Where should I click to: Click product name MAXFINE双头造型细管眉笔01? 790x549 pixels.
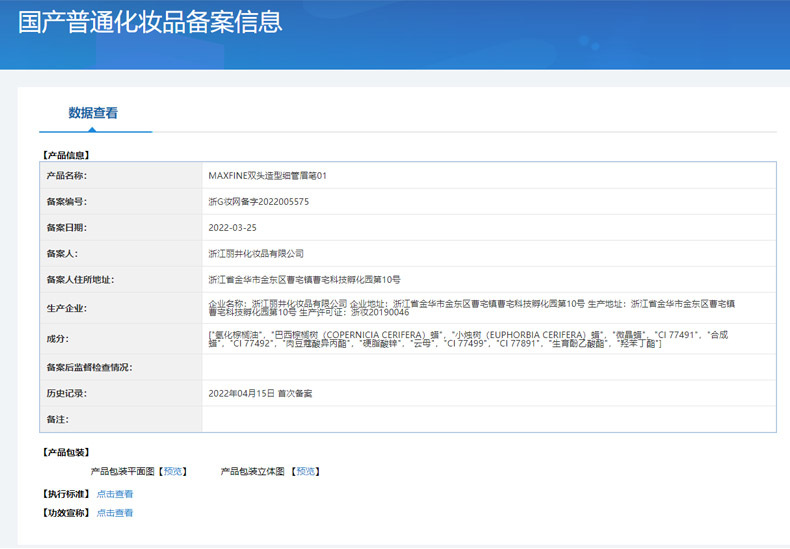268,176
